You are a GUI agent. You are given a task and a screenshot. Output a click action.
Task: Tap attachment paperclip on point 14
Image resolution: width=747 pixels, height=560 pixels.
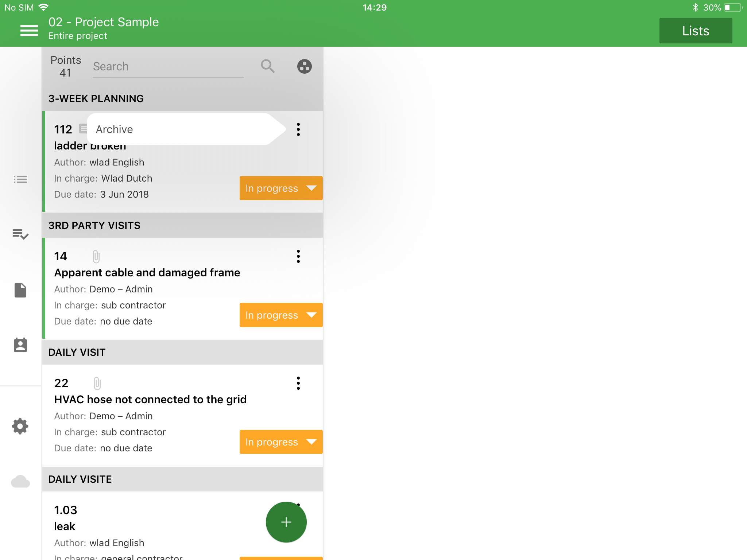click(x=96, y=257)
